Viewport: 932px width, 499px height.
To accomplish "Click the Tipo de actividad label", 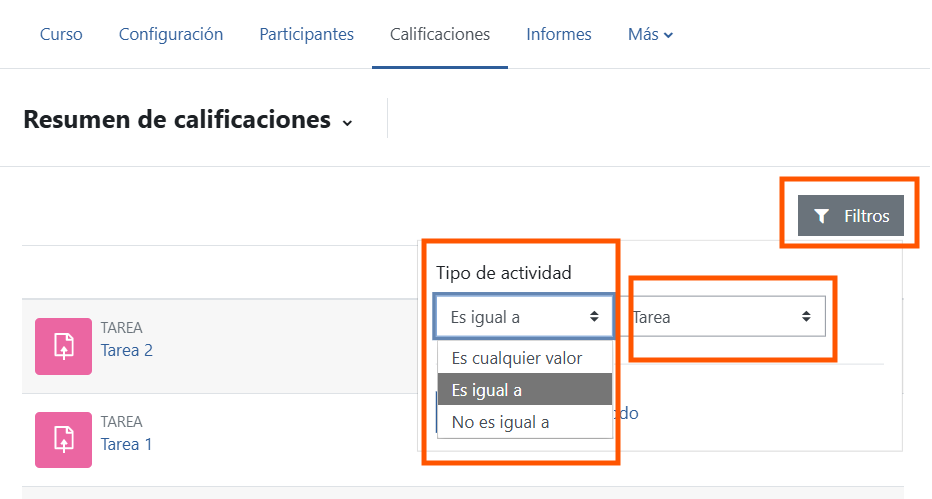I will [x=503, y=273].
